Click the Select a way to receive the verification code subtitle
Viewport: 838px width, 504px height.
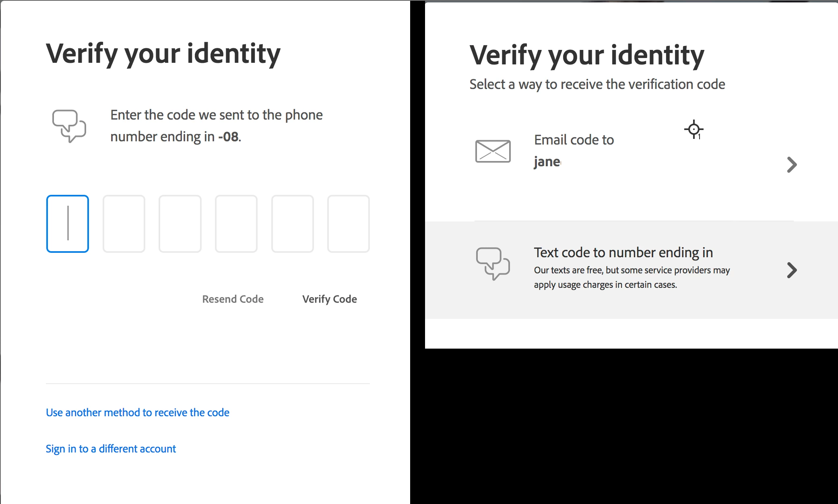tap(597, 85)
